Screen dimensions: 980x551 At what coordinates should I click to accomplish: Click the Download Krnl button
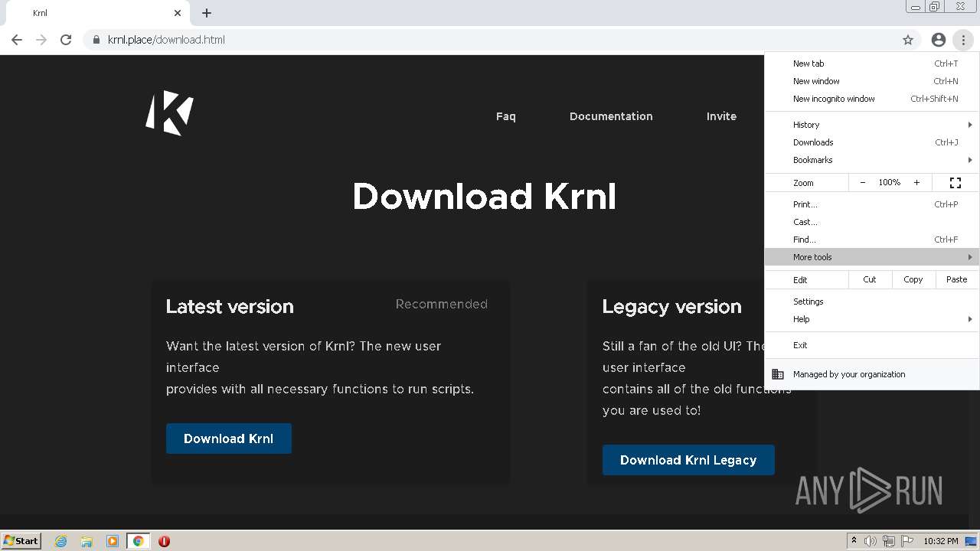[x=229, y=439]
